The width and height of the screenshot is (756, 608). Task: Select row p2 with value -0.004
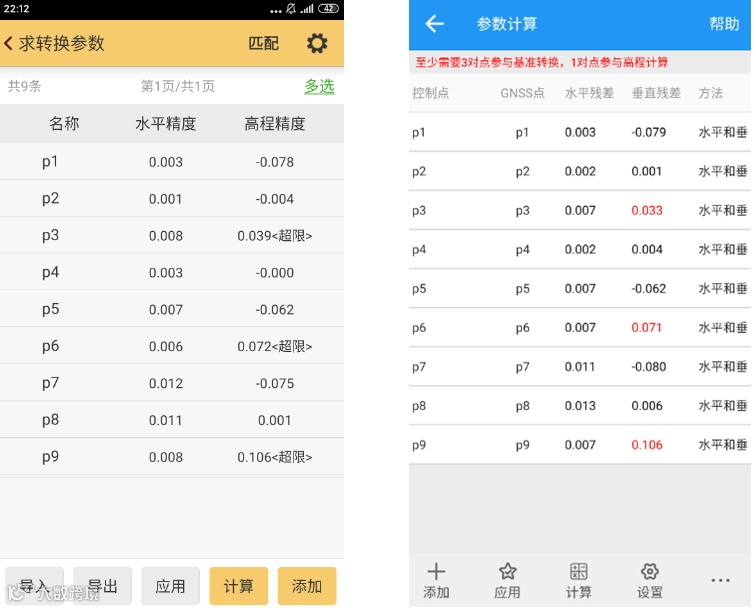click(x=172, y=199)
